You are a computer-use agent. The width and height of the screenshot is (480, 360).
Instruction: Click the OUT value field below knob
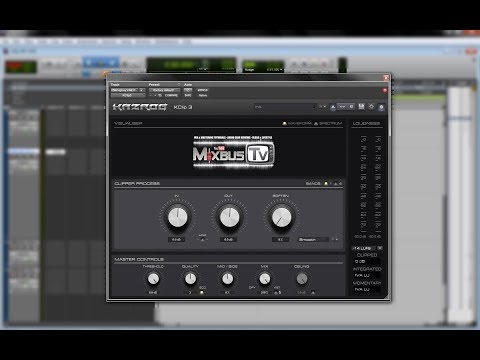click(228, 240)
